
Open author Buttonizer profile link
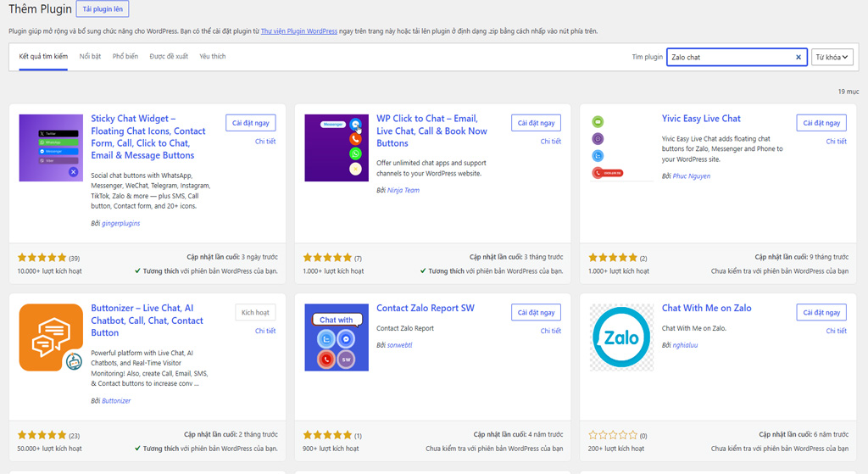[x=116, y=401]
